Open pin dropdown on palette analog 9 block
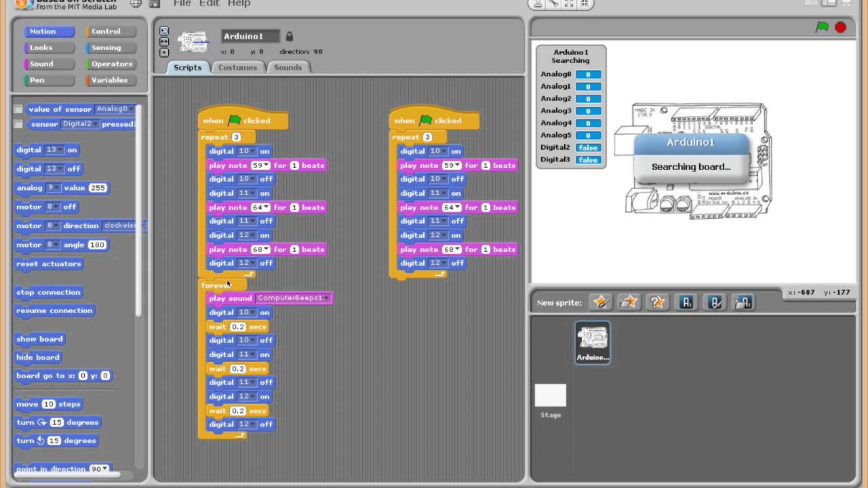Viewport: 868px width, 488px height. click(x=52, y=188)
